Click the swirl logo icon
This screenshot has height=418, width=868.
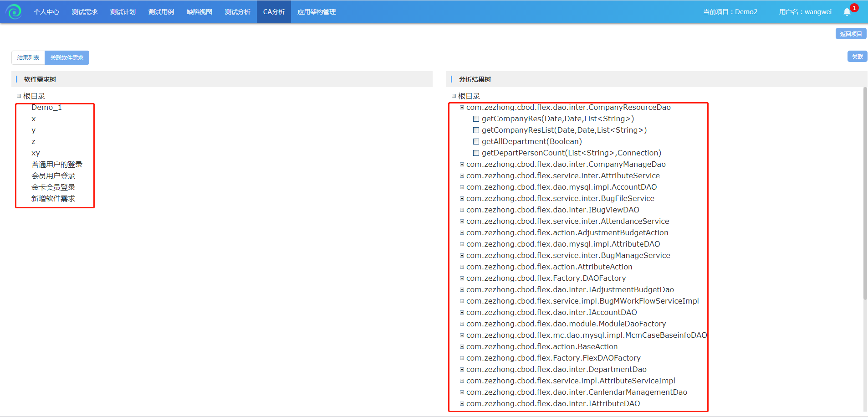pyautogui.click(x=14, y=11)
